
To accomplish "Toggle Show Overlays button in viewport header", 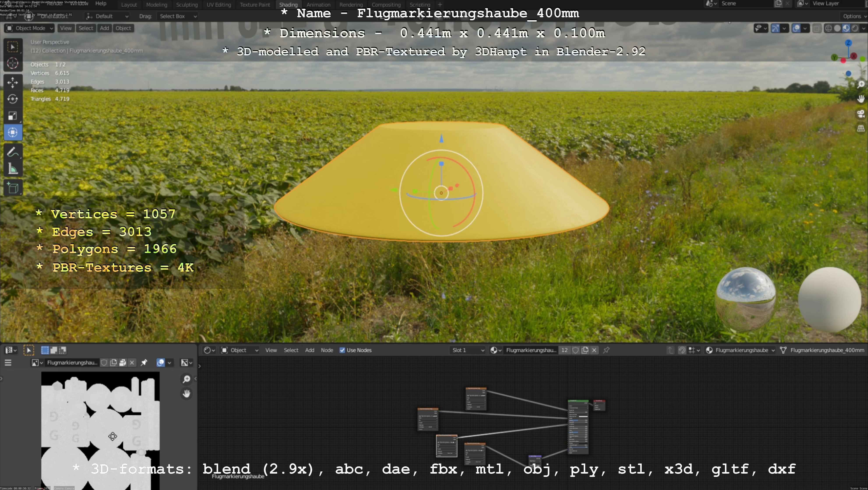I will coord(796,28).
